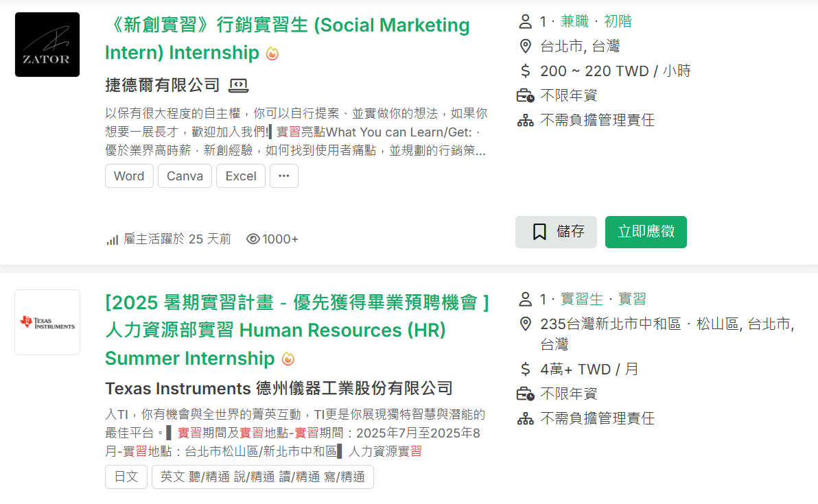Open Texas Instruments company logo thumbnail
The width and height of the screenshot is (818, 504).
47,322
